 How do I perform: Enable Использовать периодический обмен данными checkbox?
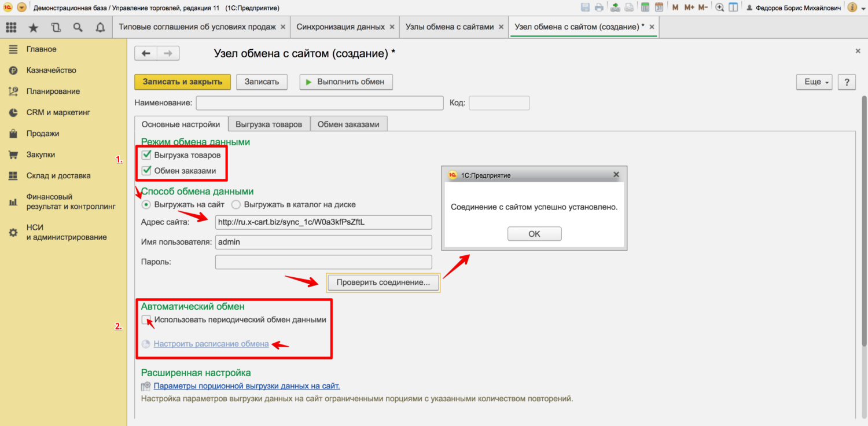pyautogui.click(x=146, y=319)
